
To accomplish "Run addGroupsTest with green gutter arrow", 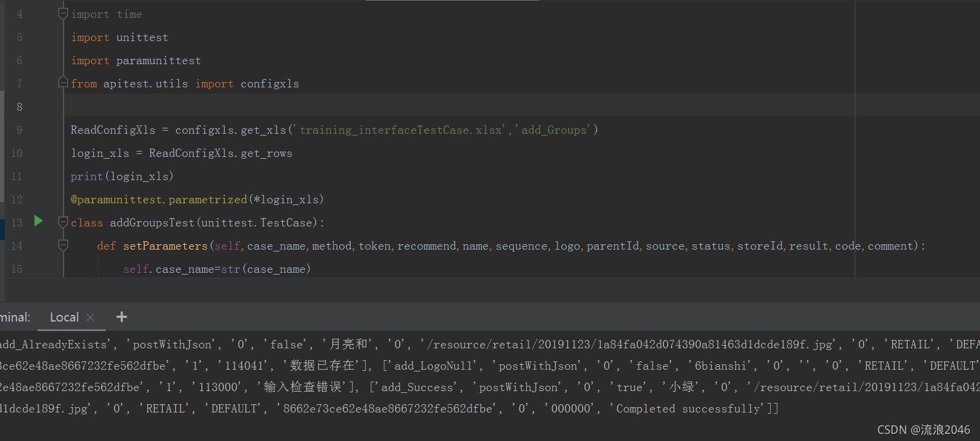I will click(39, 221).
